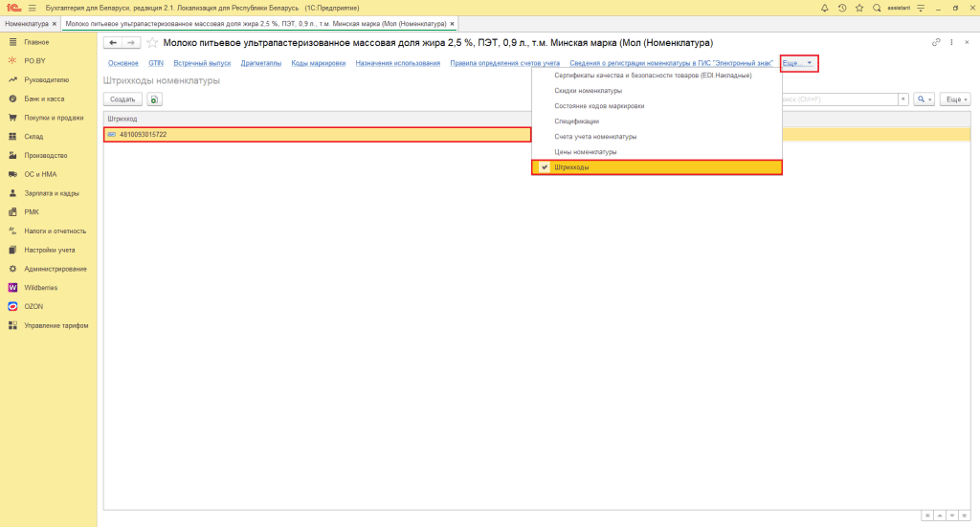980x527 pixels.
Task: Select barcode row 4810093015722
Action: pos(316,135)
